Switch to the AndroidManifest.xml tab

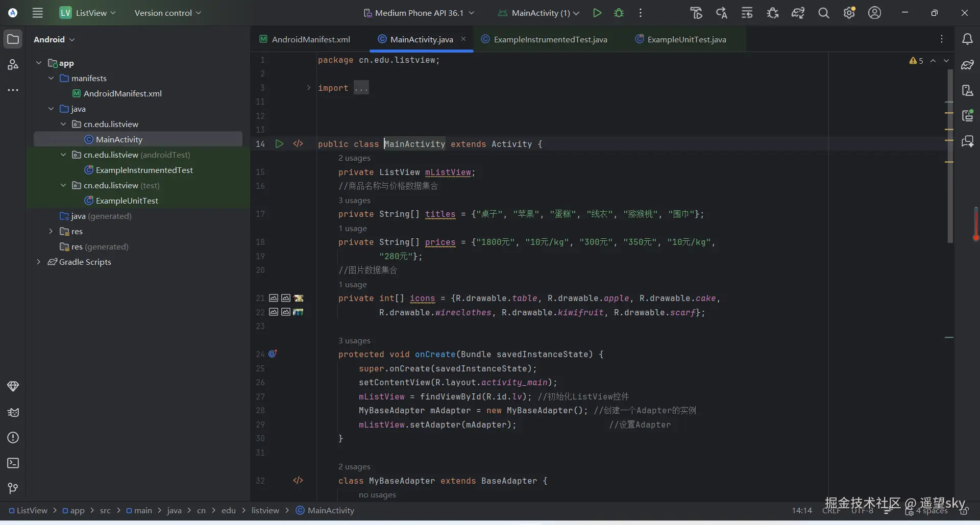[x=310, y=39]
